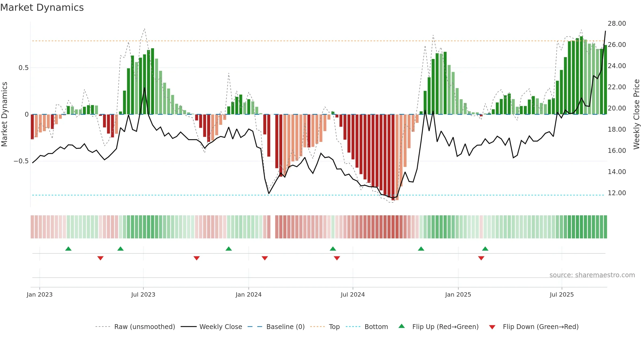The image size is (644, 362).
Task: Click the red triangle icon in the legend
Action: (x=492, y=327)
